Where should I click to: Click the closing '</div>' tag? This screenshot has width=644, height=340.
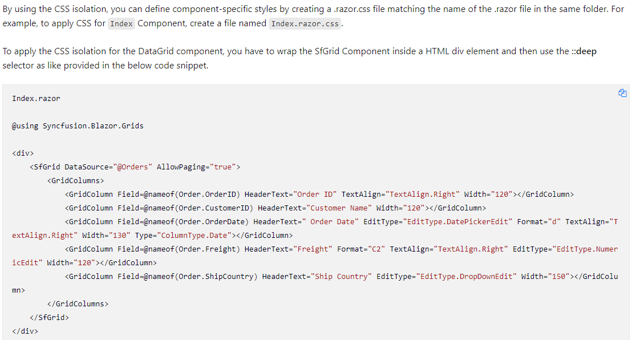click(25, 331)
